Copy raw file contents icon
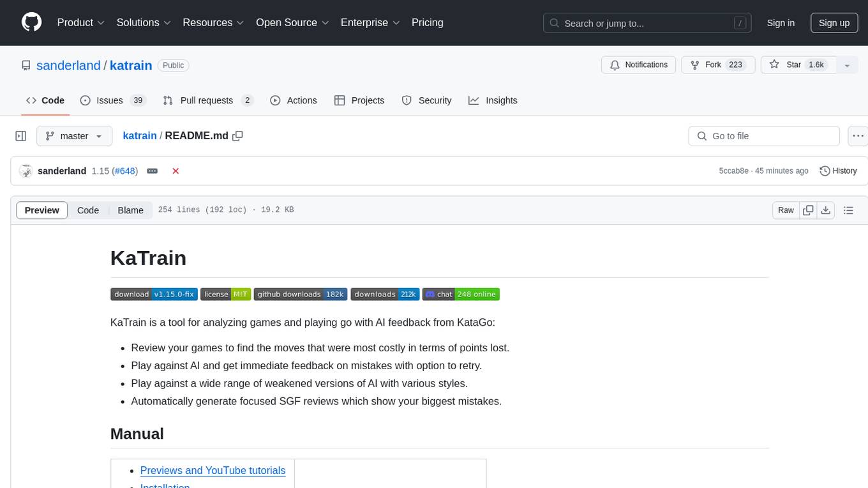The image size is (868, 488). pyautogui.click(x=808, y=210)
